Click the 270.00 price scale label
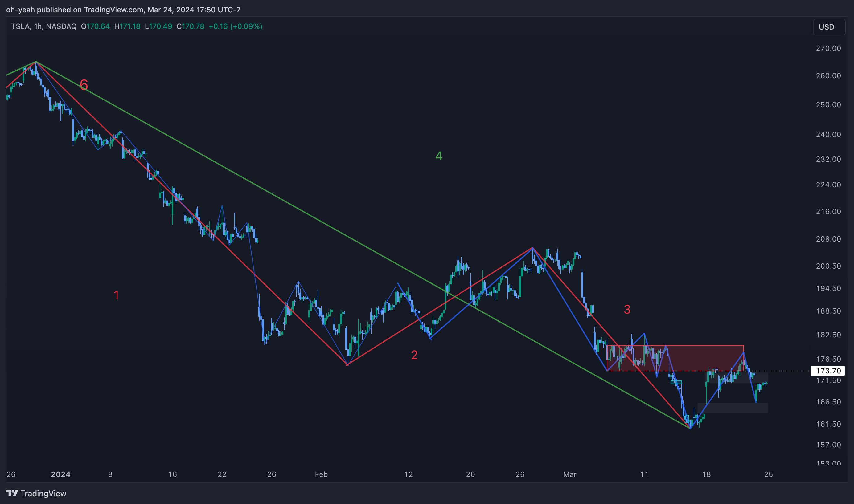 (x=828, y=48)
